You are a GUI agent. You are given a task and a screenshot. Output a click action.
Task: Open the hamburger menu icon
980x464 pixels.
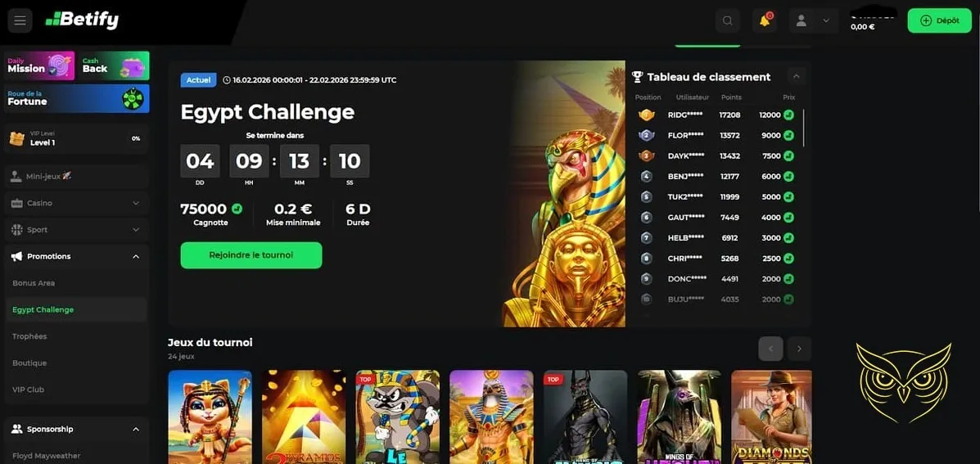click(x=20, y=20)
